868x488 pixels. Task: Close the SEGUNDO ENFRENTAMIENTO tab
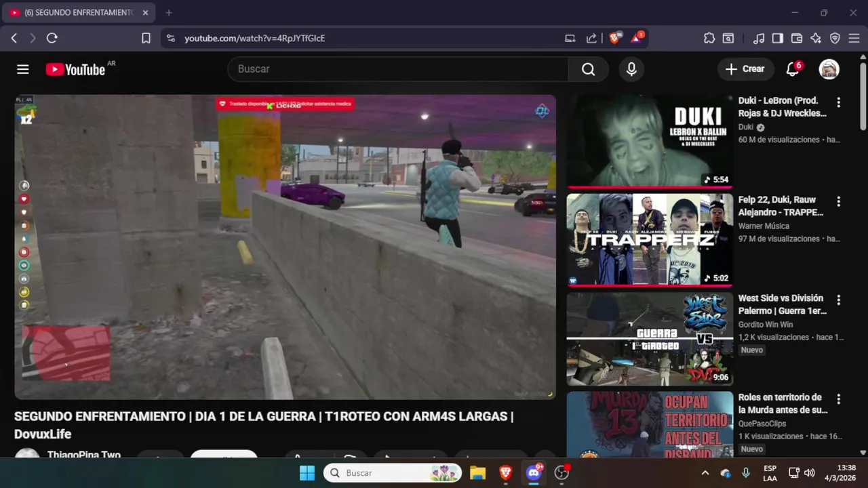[x=145, y=13]
